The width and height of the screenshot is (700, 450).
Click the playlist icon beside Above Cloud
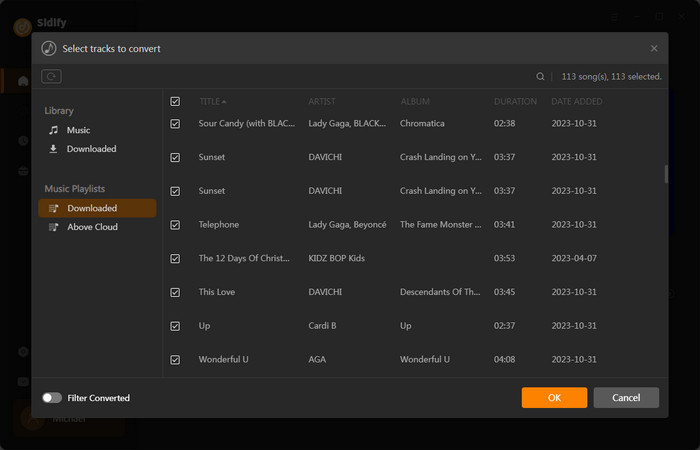tap(53, 227)
